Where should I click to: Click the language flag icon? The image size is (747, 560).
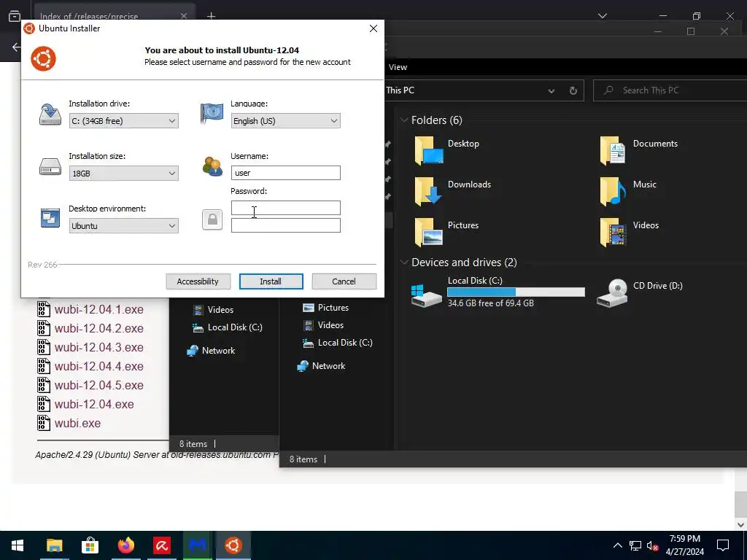212,113
